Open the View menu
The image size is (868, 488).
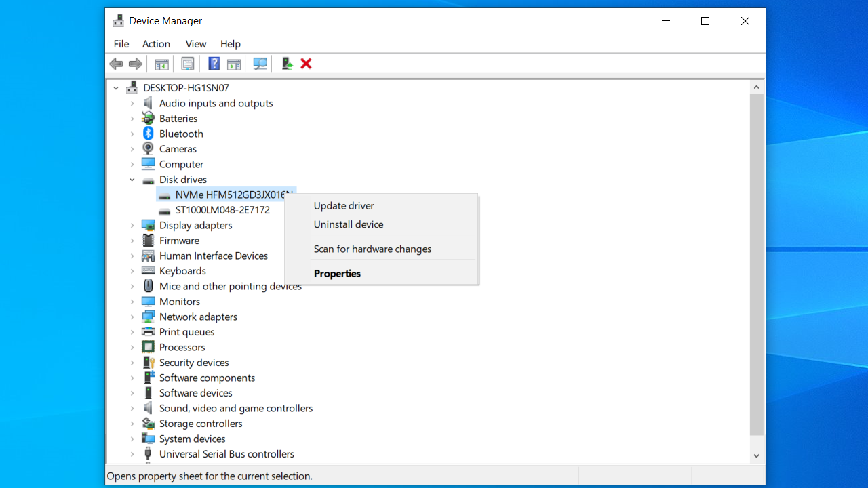196,44
